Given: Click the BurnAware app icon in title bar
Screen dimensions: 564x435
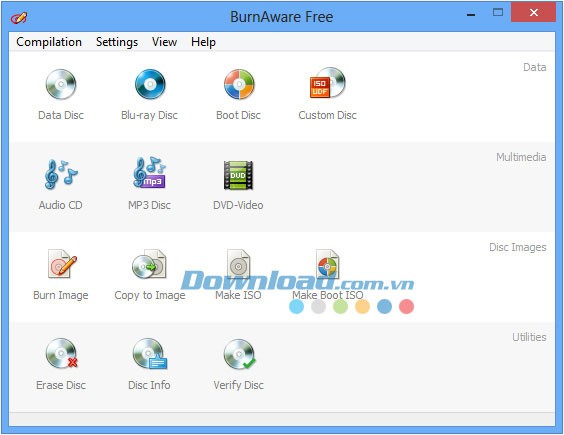Looking at the screenshot, I should (19, 17).
